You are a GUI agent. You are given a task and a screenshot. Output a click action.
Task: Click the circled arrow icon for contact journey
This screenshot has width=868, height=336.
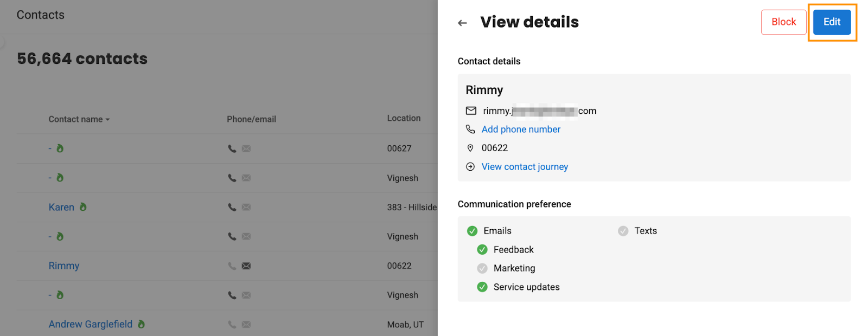(470, 166)
